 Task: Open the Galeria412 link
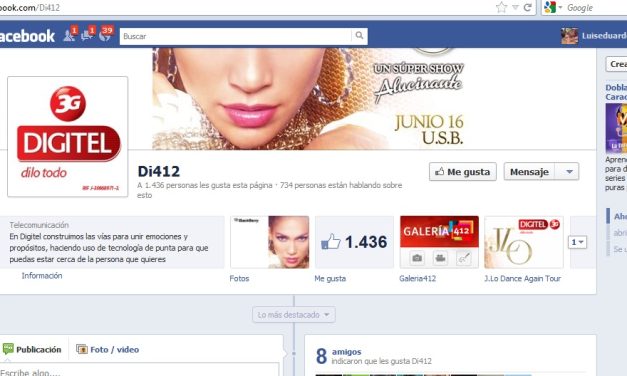coord(417,278)
